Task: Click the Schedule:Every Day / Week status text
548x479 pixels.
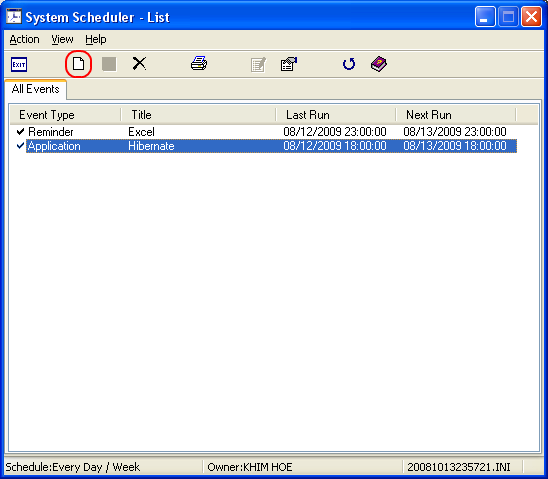Action: click(72, 467)
